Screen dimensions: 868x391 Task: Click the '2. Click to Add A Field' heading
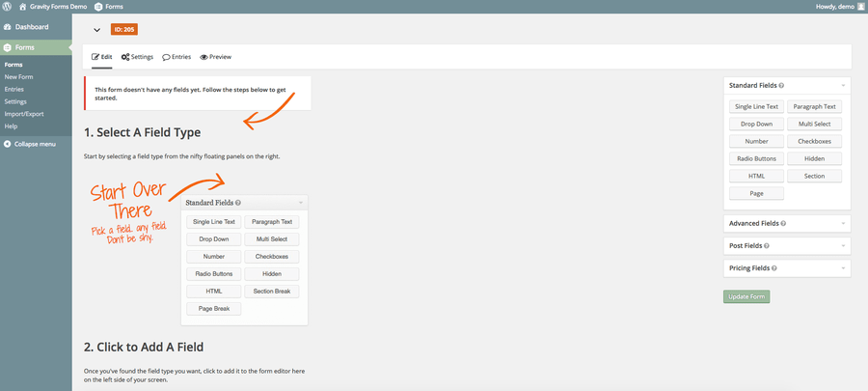click(144, 348)
